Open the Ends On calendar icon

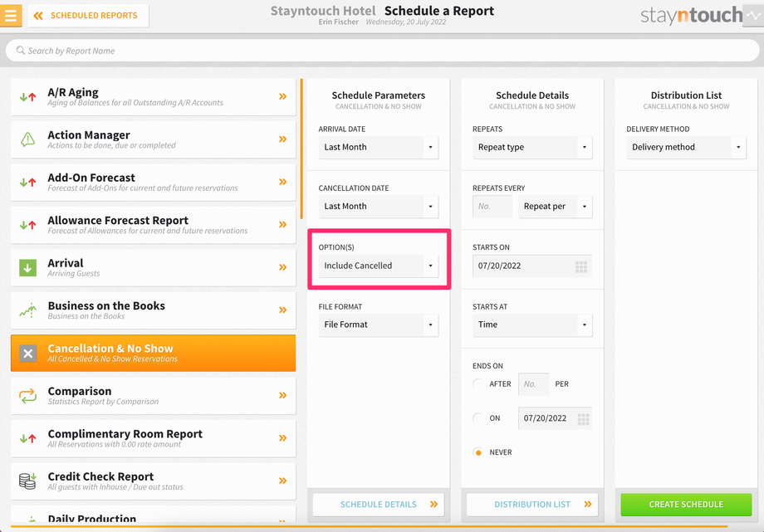[583, 419]
